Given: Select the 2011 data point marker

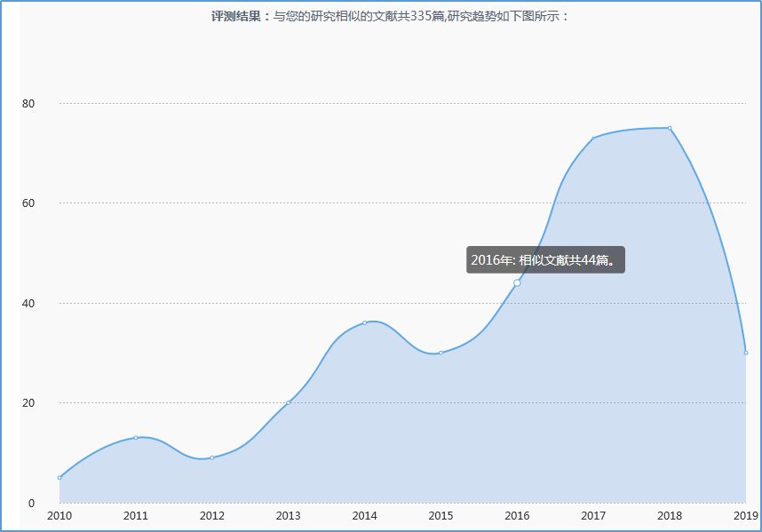Looking at the screenshot, I should coord(136,438).
